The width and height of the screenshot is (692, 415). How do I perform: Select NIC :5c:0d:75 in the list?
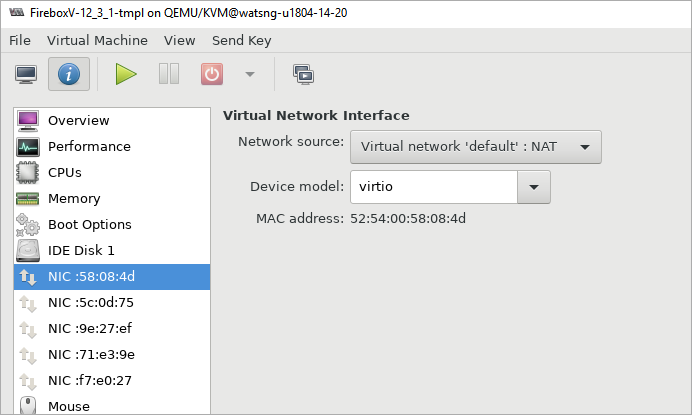click(x=90, y=302)
